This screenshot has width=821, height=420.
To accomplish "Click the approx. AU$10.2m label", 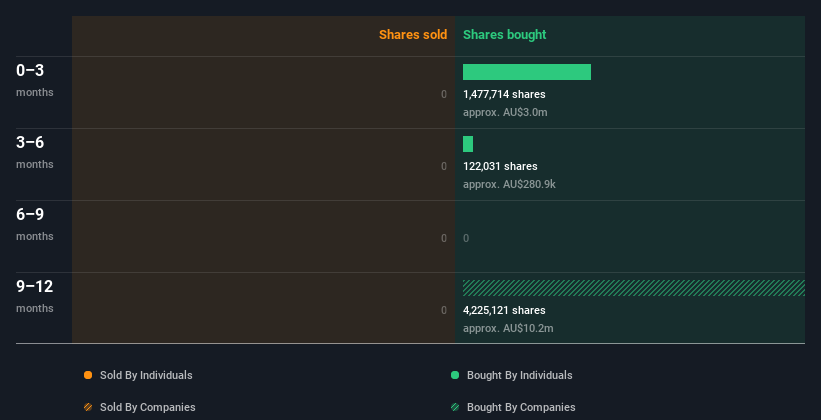I will pyautogui.click(x=508, y=328).
